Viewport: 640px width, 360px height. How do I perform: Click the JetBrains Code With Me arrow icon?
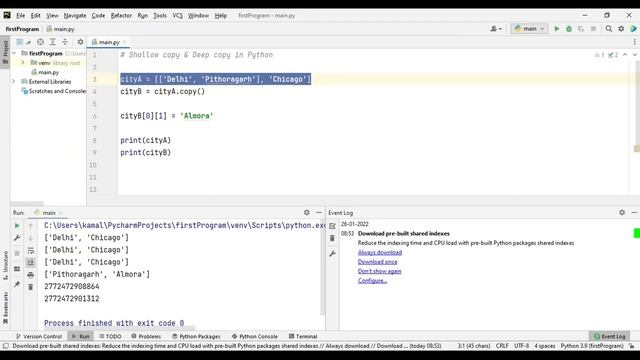tap(633, 29)
